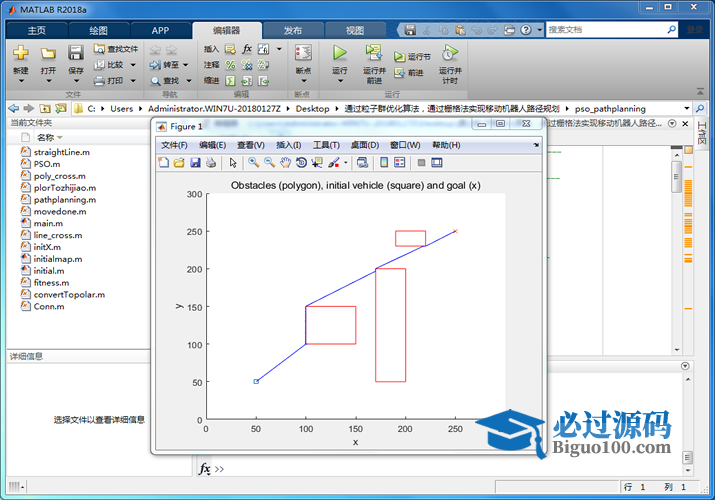This screenshot has height=500, width=715.
Task: Open brush color dropdown in Figure 1
Action: tap(346, 163)
